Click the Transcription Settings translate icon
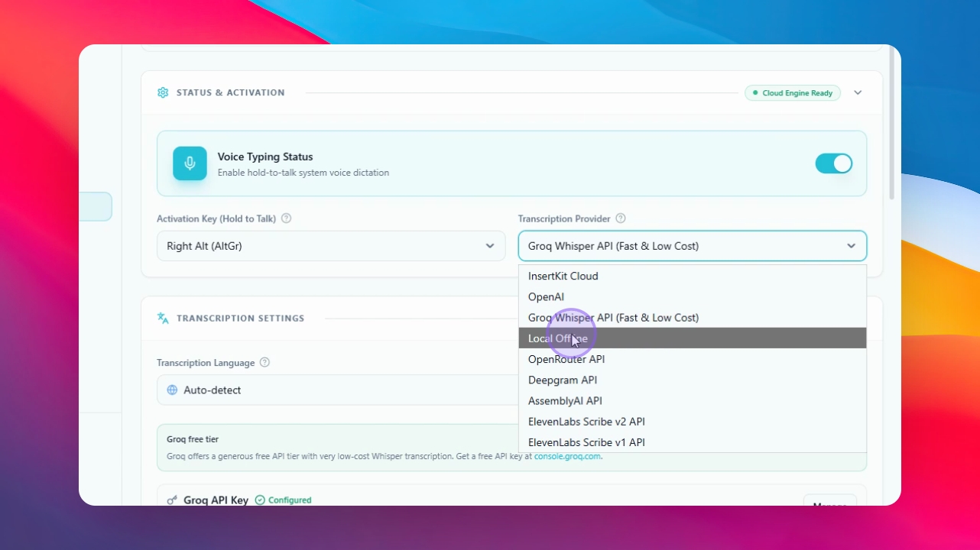Viewport: 980px width, 550px height. [163, 318]
